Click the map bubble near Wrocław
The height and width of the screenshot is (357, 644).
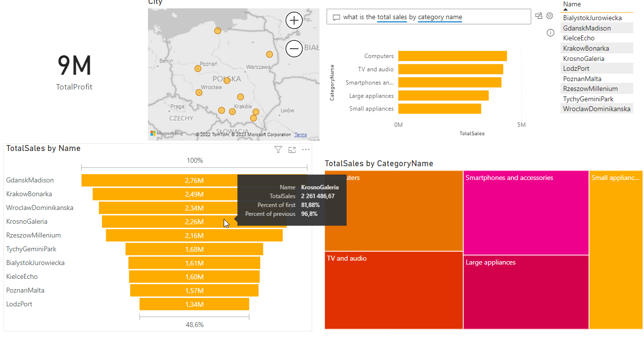tap(199, 92)
